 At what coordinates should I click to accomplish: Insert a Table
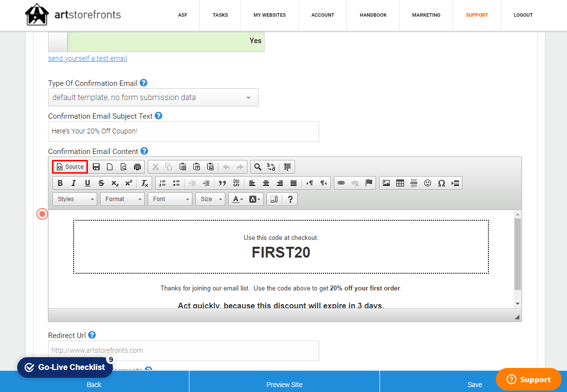(x=400, y=183)
